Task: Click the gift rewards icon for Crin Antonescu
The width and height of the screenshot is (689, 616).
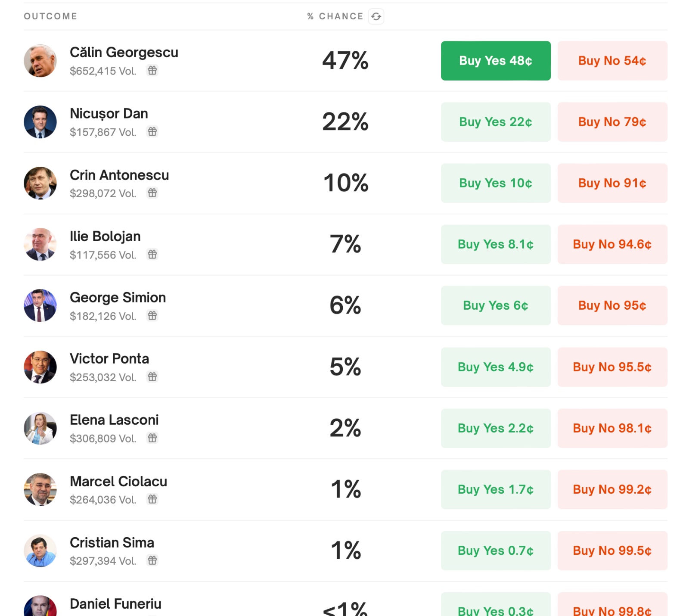Action: (152, 193)
